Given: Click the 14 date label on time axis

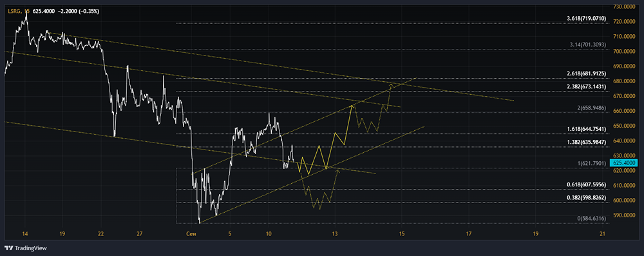Looking at the screenshot, I should coord(25,234).
